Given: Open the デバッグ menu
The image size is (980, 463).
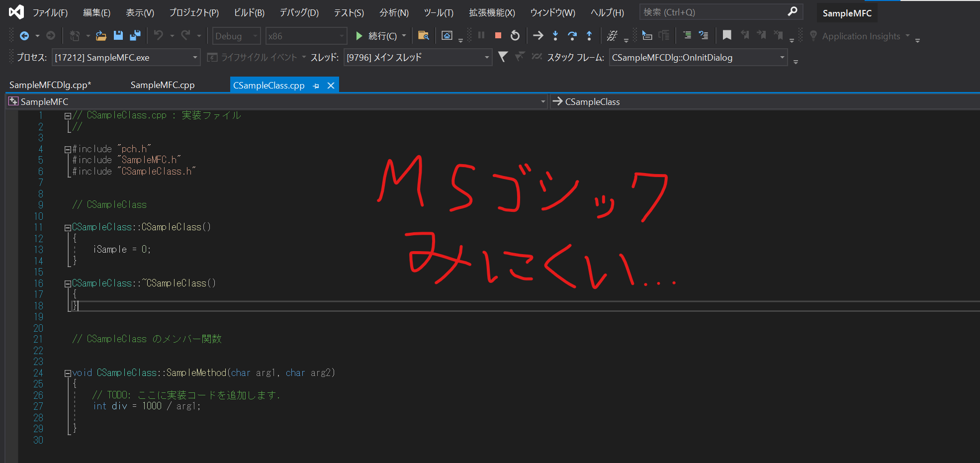Looking at the screenshot, I should click(x=298, y=12).
